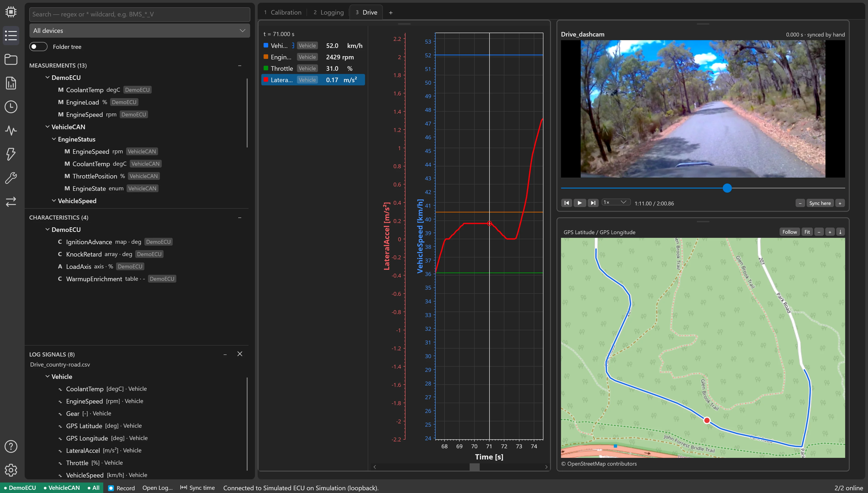Open the report chart sidebar icon
This screenshot has width=868, height=493.
tap(11, 83)
